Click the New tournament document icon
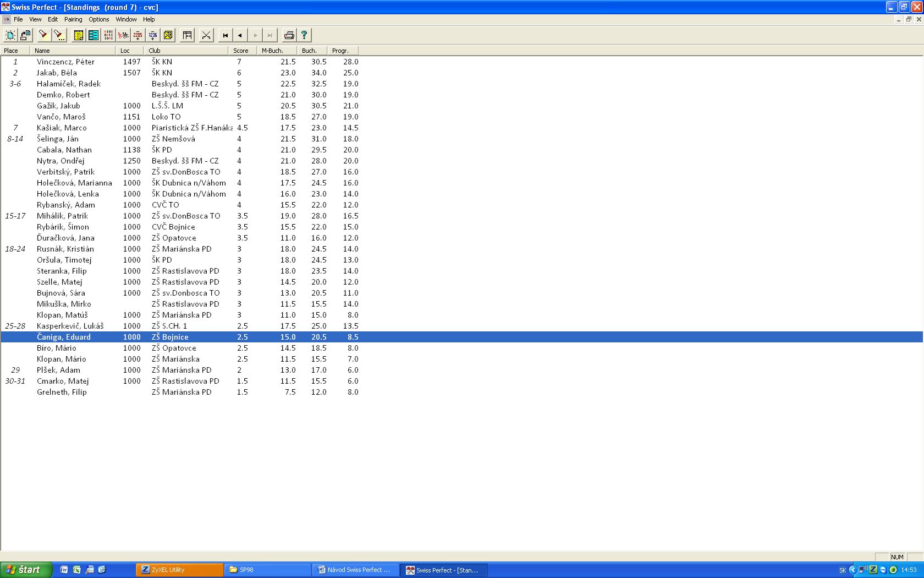 pos(10,35)
